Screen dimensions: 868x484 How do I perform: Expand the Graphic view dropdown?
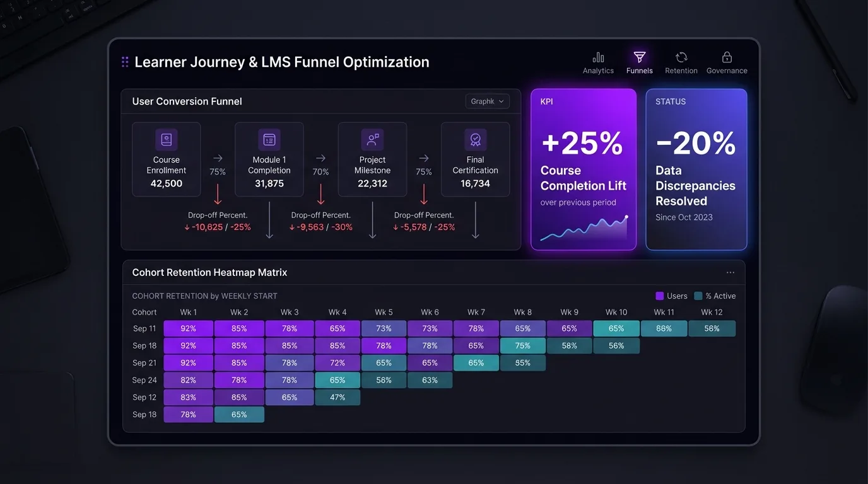[488, 101]
